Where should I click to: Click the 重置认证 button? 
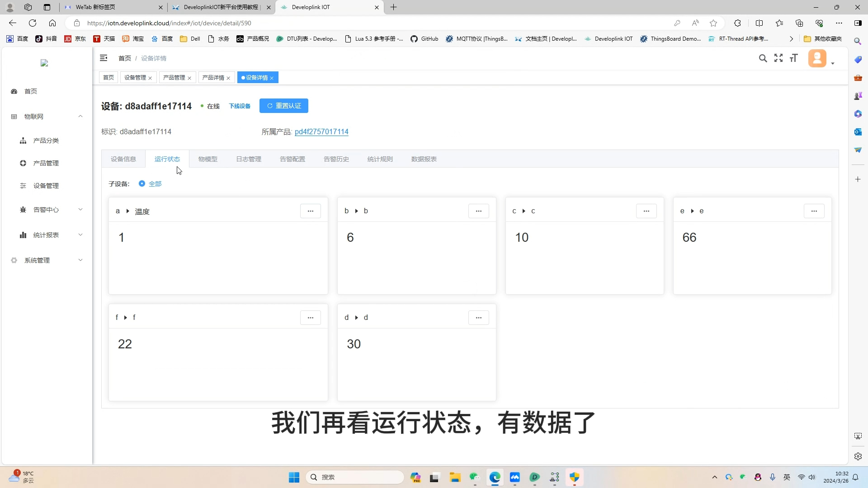pyautogui.click(x=284, y=106)
